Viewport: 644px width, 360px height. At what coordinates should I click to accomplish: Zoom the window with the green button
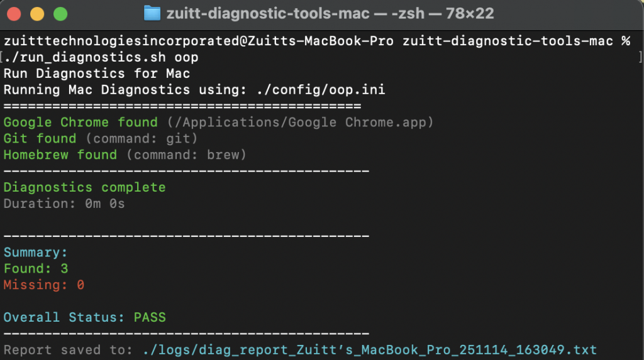pyautogui.click(x=60, y=13)
